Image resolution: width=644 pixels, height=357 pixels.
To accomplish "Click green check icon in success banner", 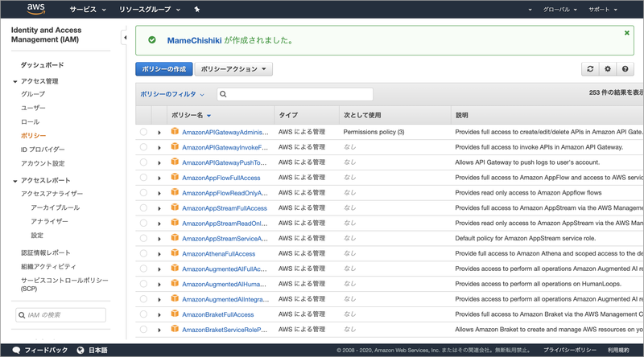I will pos(152,40).
